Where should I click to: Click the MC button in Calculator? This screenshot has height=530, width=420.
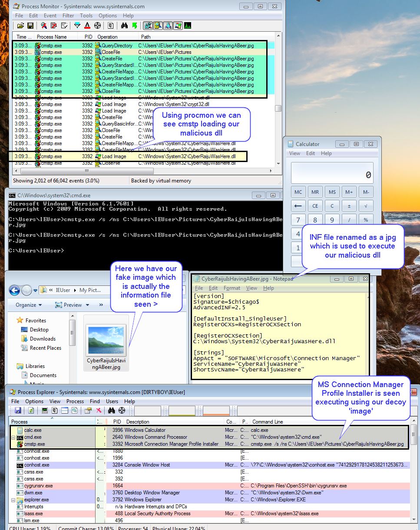tap(298, 192)
